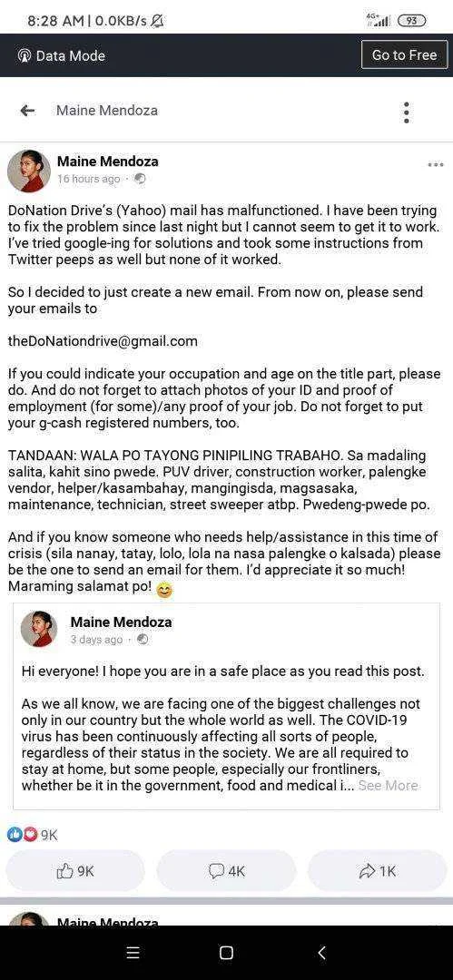The image size is (453, 980).
Task: Open the 4K comments button
Action: pyautogui.click(x=227, y=870)
